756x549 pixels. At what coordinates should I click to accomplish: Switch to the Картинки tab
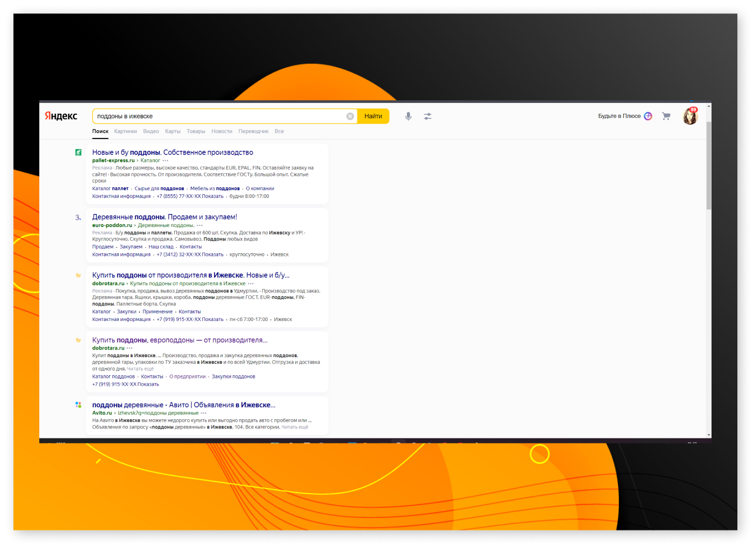tap(126, 131)
